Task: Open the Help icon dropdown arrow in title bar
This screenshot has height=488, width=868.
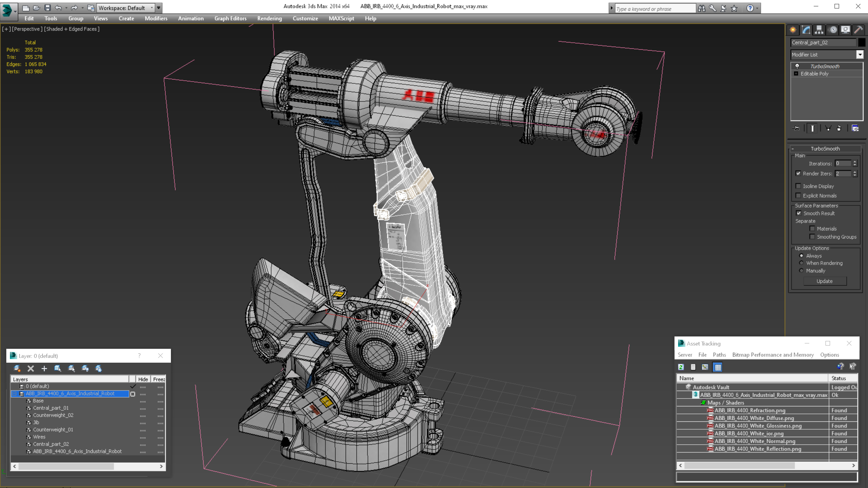Action: [757, 8]
